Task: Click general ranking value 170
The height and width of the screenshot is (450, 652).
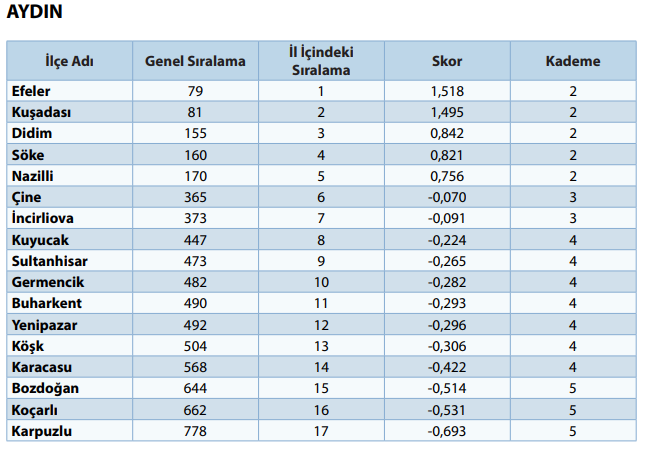Action: click(x=195, y=176)
